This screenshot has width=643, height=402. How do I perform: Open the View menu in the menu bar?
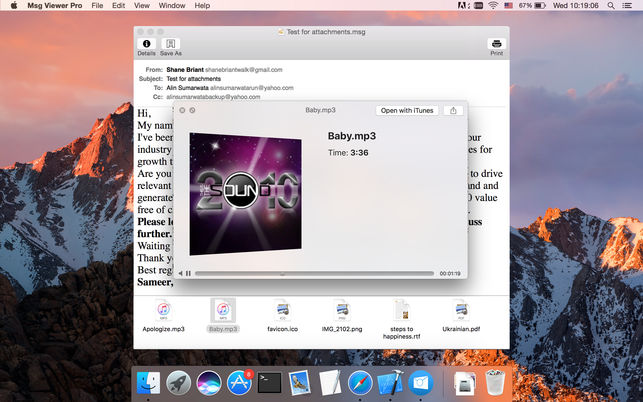(143, 6)
